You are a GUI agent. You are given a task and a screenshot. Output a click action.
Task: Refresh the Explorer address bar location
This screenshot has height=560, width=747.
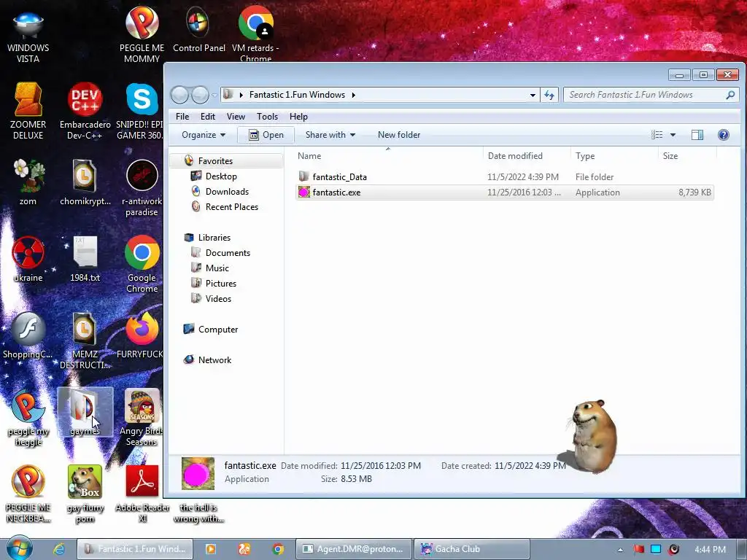[549, 95]
